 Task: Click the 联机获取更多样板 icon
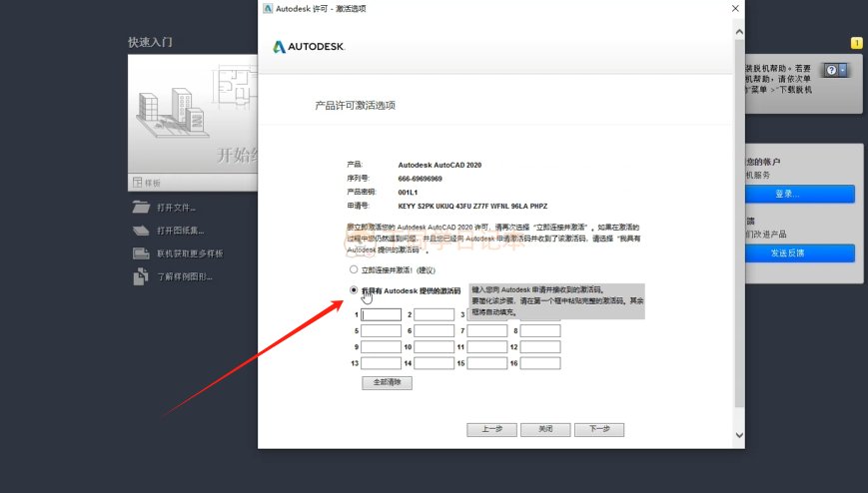[141, 253]
